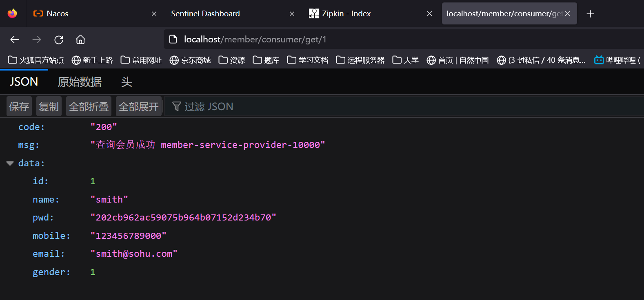The height and width of the screenshot is (300, 644).
Task: Click the page info icon in address bar
Action: click(173, 39)
